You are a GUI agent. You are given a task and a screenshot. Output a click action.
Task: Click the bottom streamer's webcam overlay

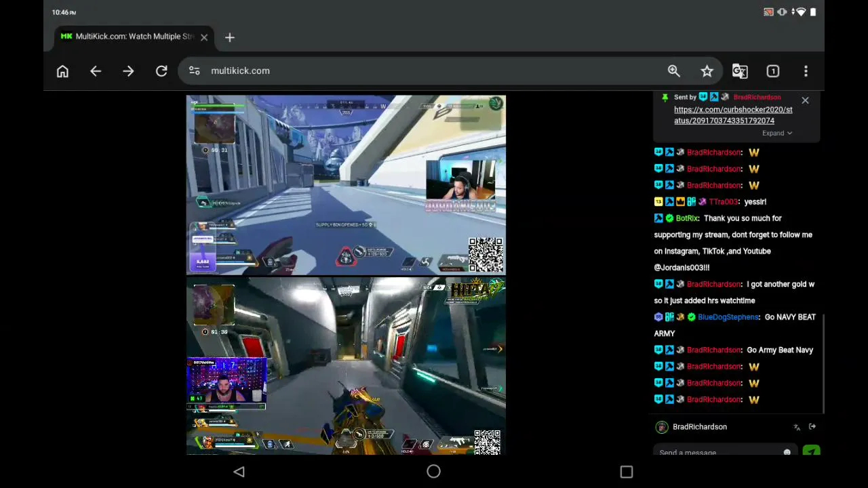coord(226,384)
